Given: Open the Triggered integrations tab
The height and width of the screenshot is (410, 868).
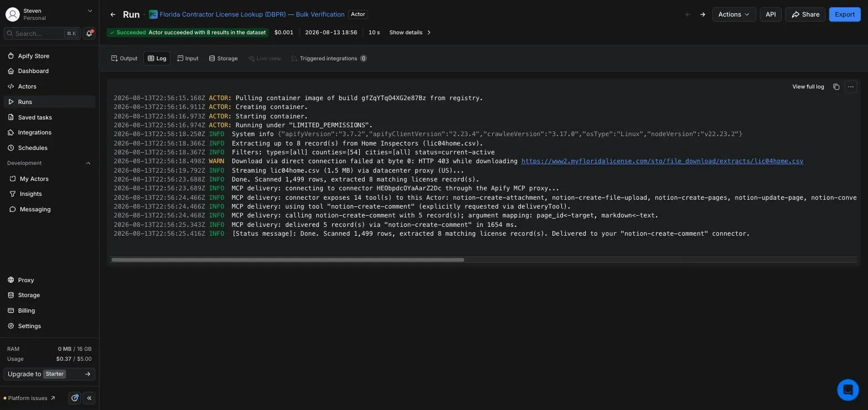Looking at the screenshot, I should (329, 58).
